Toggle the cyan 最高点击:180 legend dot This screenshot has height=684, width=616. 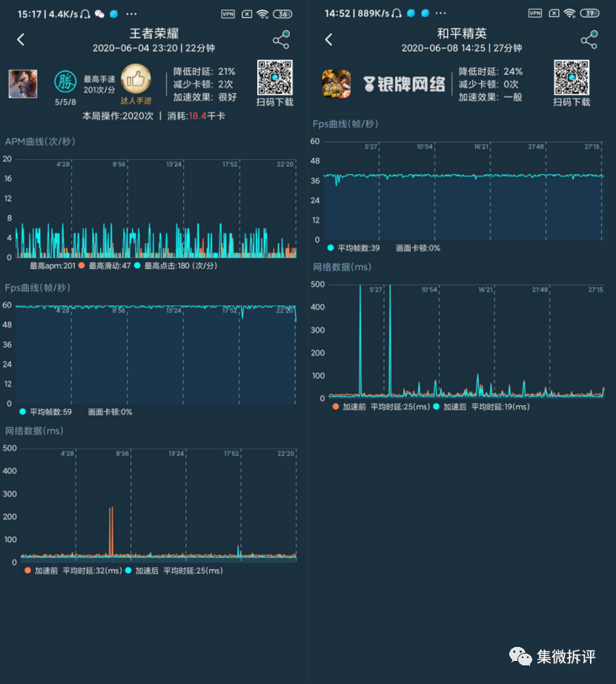pos(137,265)
